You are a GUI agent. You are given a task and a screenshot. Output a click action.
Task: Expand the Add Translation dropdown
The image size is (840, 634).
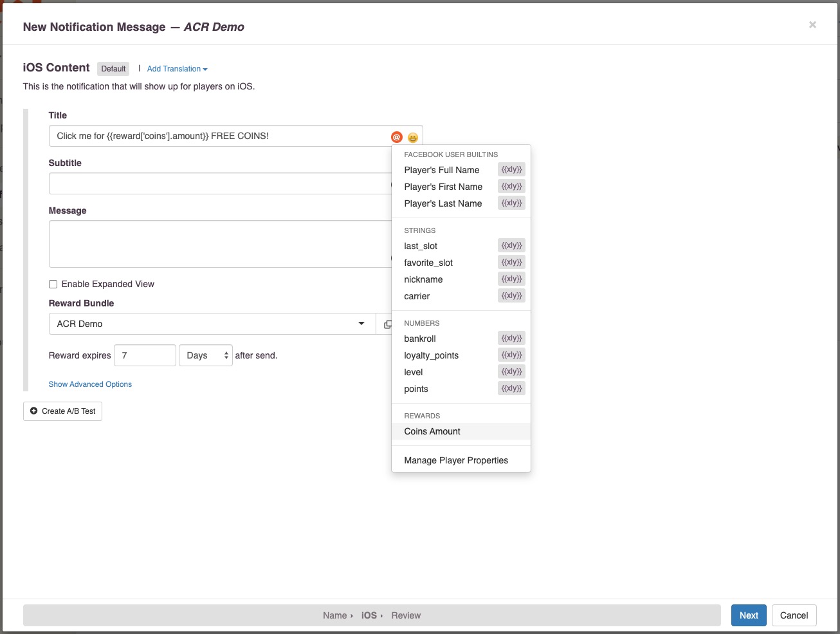click(x=177, y=69)
